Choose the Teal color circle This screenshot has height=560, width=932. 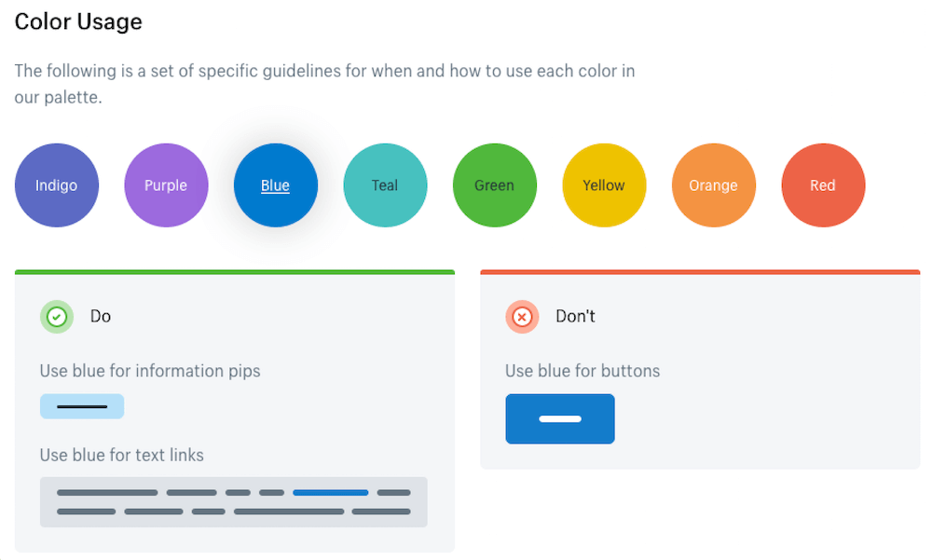(x=385, y=185)
